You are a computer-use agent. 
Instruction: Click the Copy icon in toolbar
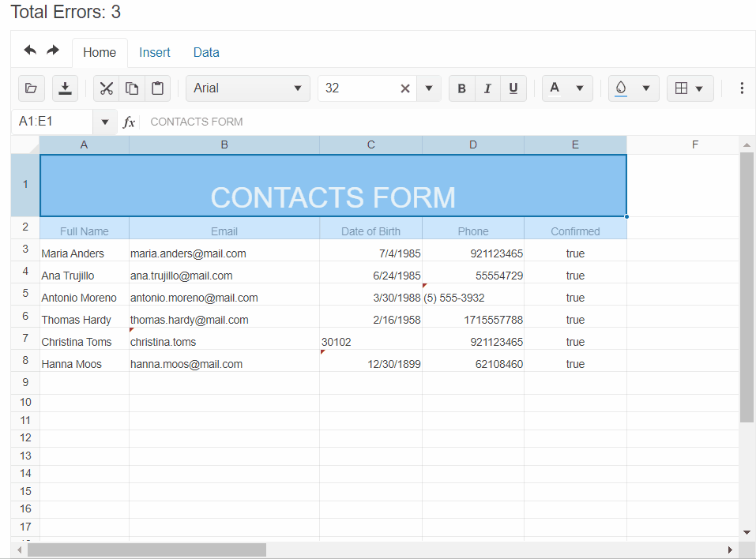(x=132, y=88)
